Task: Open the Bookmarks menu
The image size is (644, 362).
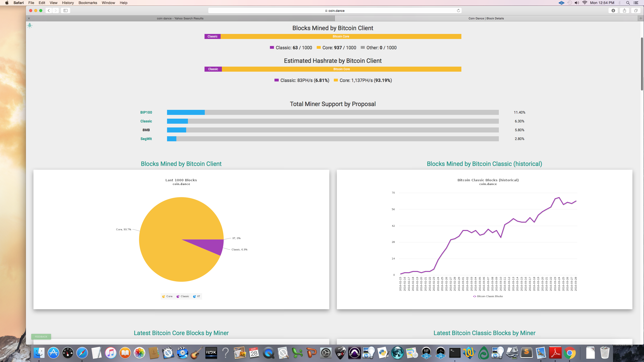Action: [88, 3]
